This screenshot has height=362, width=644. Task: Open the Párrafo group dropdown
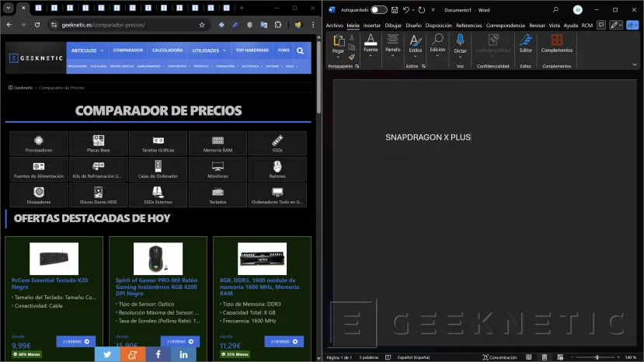[x=392, y=45]
